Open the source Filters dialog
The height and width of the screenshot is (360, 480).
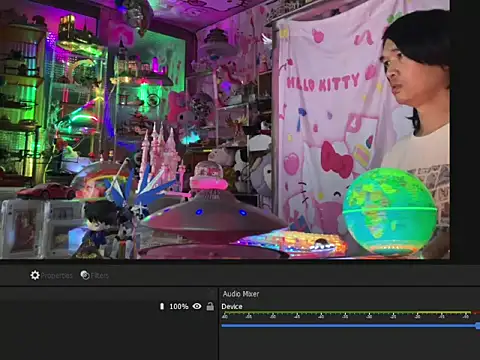coord(95,275)
